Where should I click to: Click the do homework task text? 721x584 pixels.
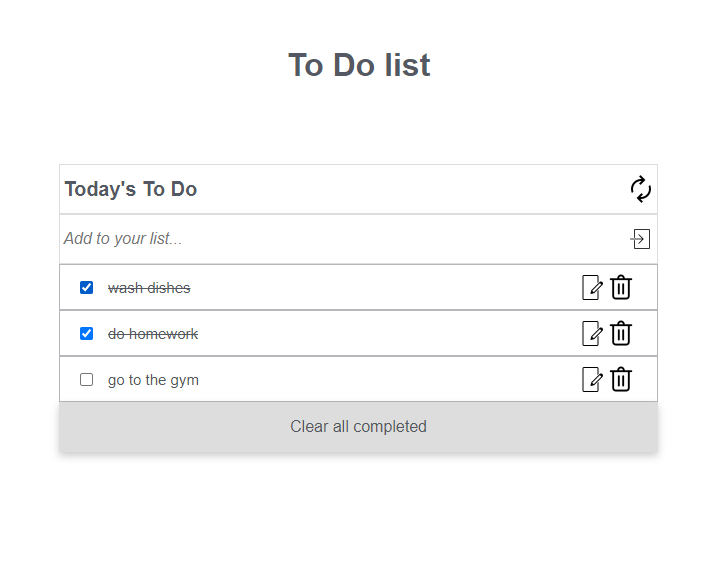point(153,334)
